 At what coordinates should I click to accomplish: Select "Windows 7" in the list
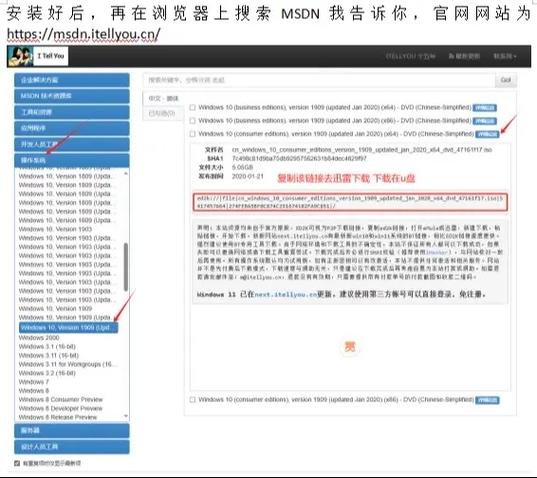click(x=34, y=382)
